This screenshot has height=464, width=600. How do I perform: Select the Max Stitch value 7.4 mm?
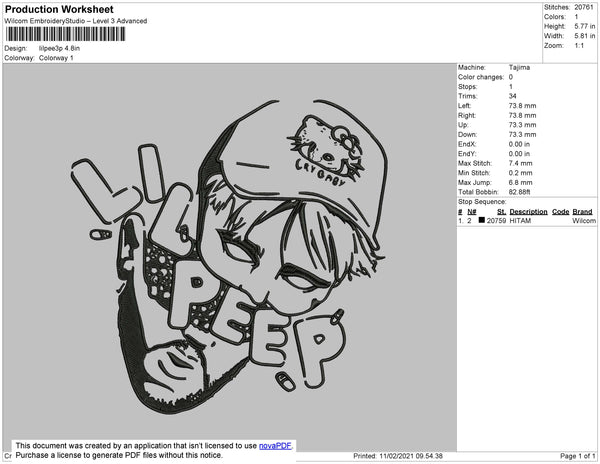click(520, 163)
